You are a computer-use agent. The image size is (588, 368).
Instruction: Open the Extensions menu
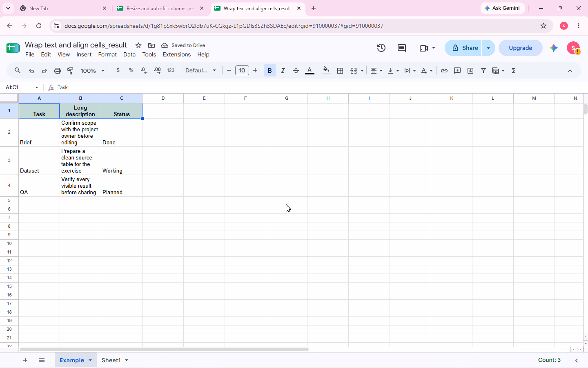click(x=176, y=54)
